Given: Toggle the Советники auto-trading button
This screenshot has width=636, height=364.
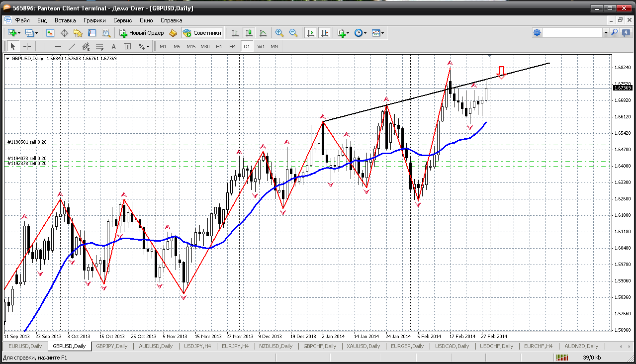Looking at the screenshot, I should coord(202,33).
